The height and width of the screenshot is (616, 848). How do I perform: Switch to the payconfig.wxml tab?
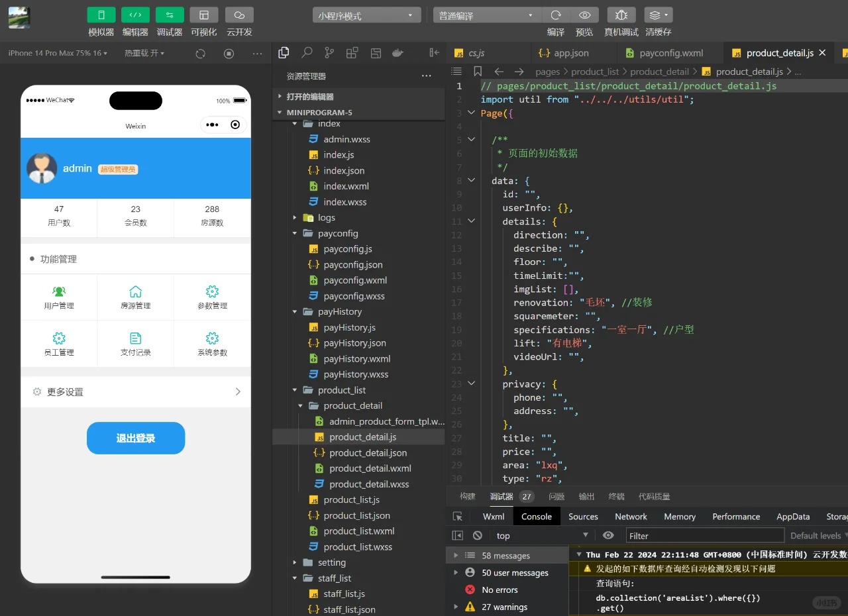670,53
